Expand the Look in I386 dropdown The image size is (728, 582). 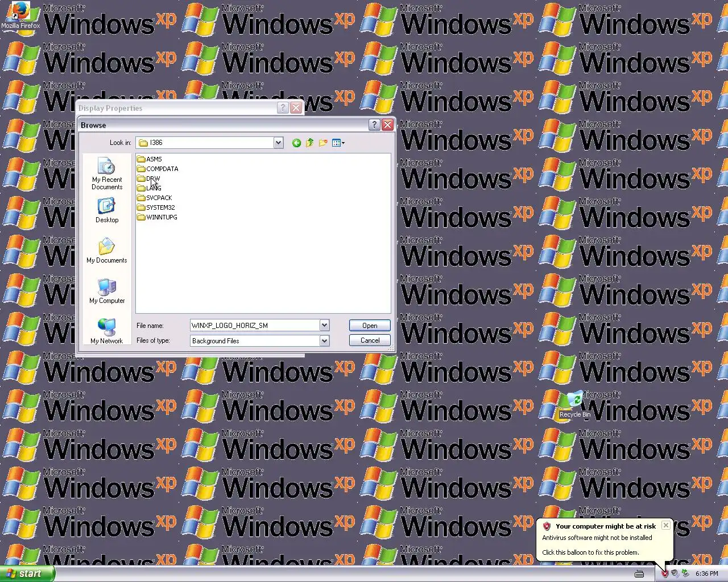pyautogui.click(x=278, y=143)
